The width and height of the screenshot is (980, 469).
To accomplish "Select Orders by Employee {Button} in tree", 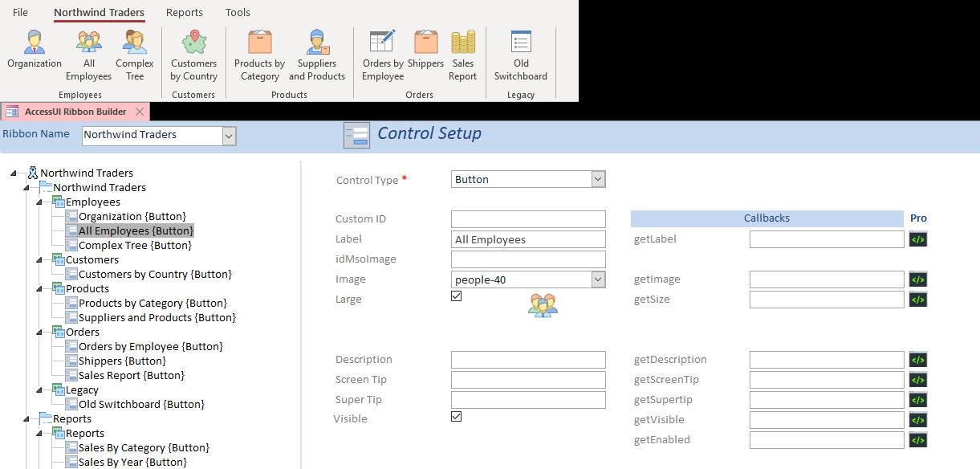I will [x=151, y=346].
